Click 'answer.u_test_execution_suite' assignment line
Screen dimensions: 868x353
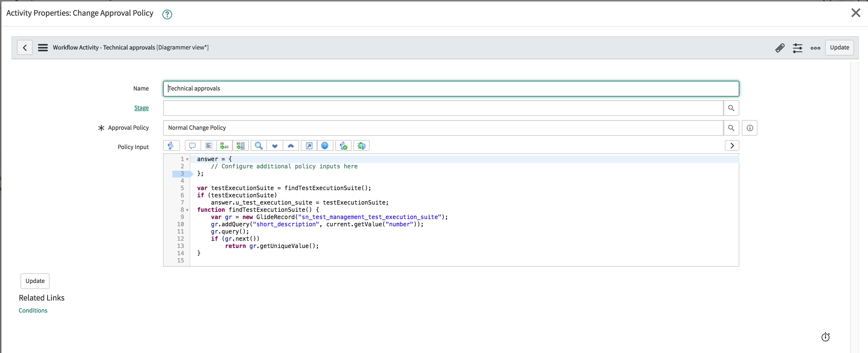coord(300,202)
